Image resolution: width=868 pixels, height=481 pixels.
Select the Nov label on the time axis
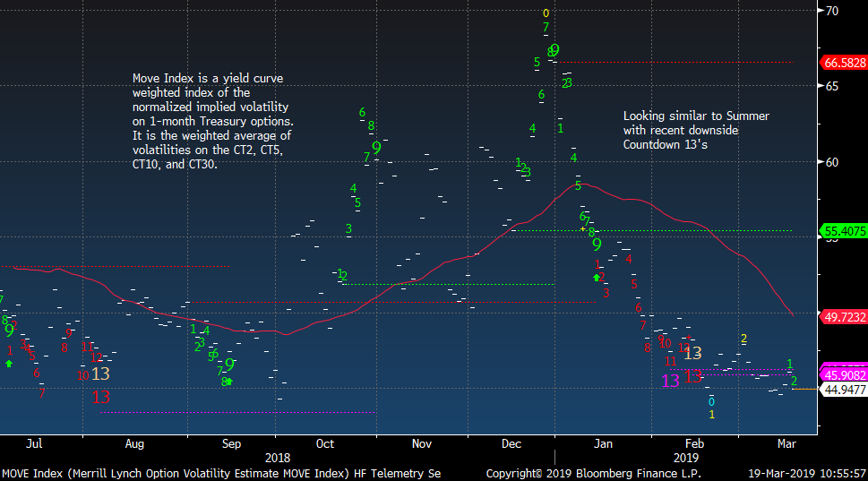coord(422,443)
